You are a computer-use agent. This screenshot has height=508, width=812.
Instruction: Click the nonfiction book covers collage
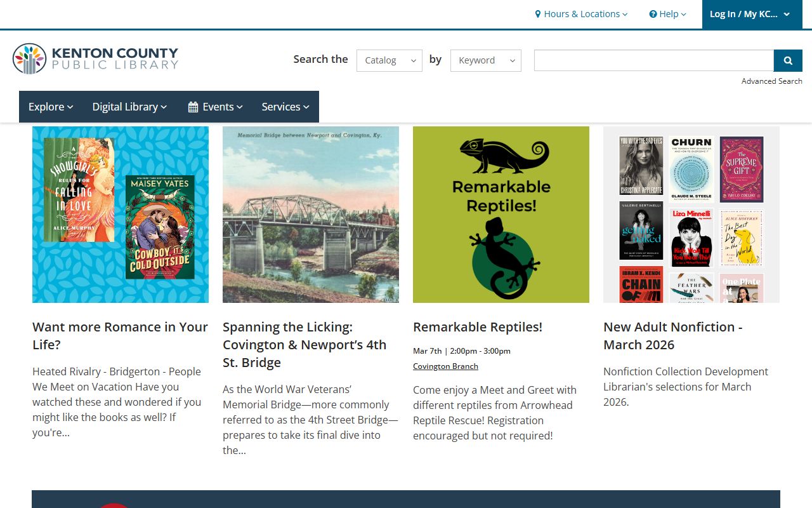pos(691,215)
